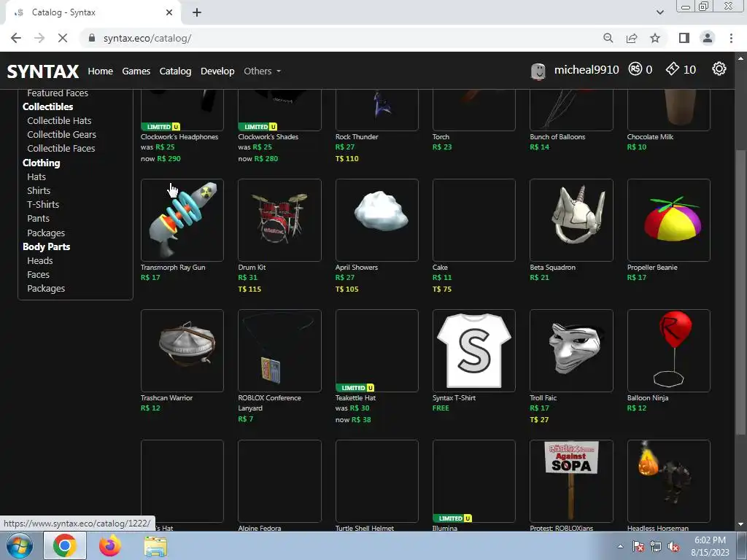
Task: Click the page vertical scrollbar
Action: point(740,292)
